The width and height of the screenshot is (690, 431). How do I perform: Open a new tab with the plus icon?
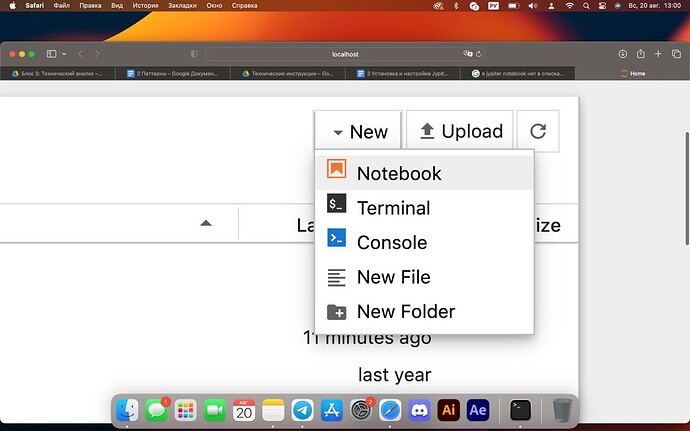click(658, 54)
